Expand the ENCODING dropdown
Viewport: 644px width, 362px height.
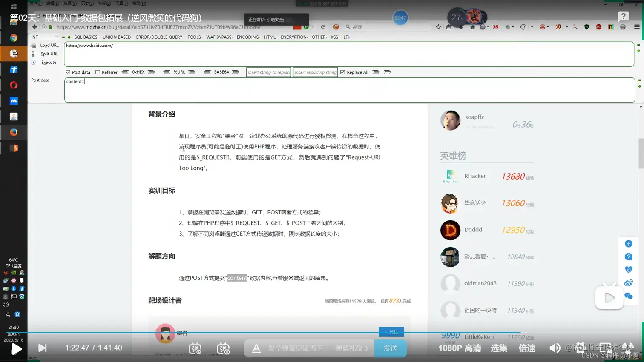[x=248, y=37]
